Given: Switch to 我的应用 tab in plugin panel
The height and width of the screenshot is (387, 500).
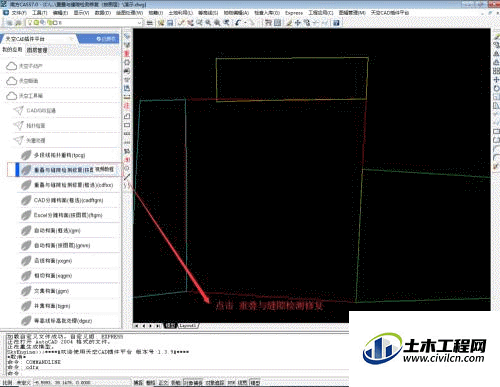Looking at the screenshot, I should pos(13,50).
